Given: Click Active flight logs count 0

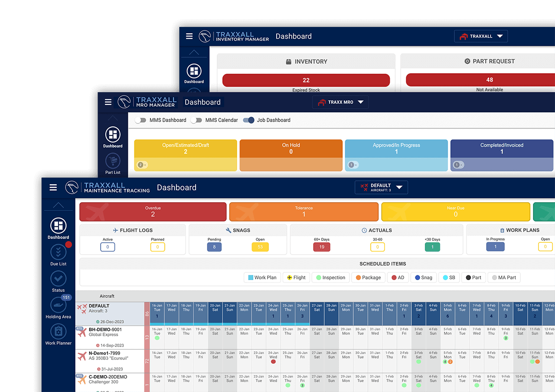Looking at the screenshot, I should pyautogui.click(x=108, y=247).
